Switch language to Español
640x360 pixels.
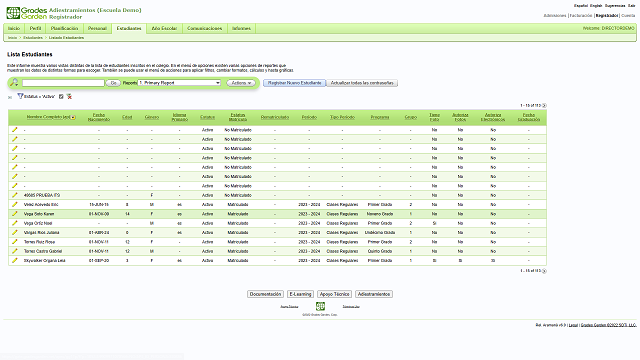pyautogui.click(x=581, y=6)
